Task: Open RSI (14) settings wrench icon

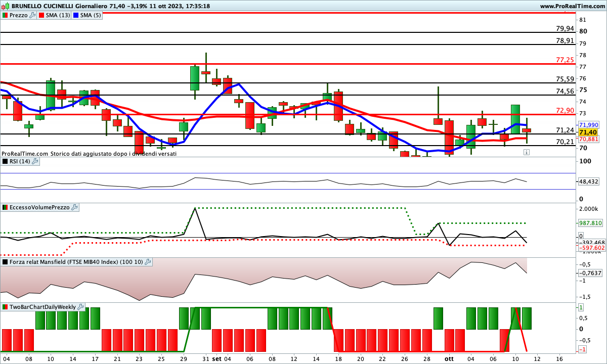Action: [35, 162]
